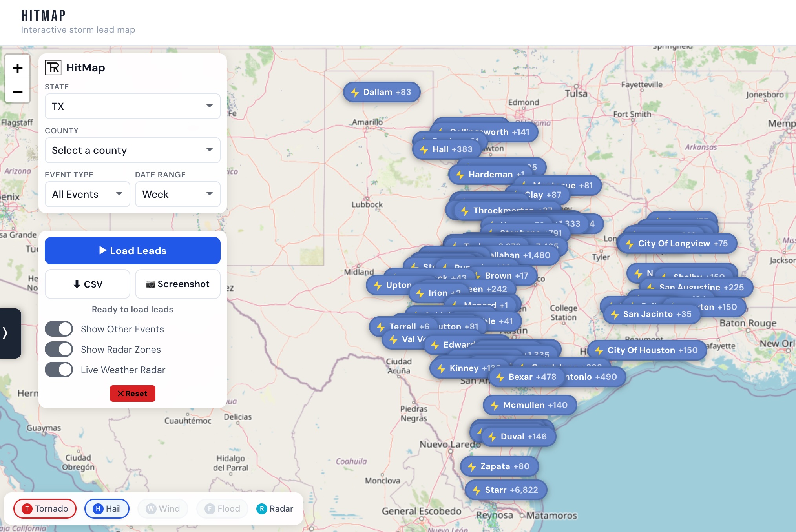
Task: Open the Select a county dropdown
Action: coord(133,150)
